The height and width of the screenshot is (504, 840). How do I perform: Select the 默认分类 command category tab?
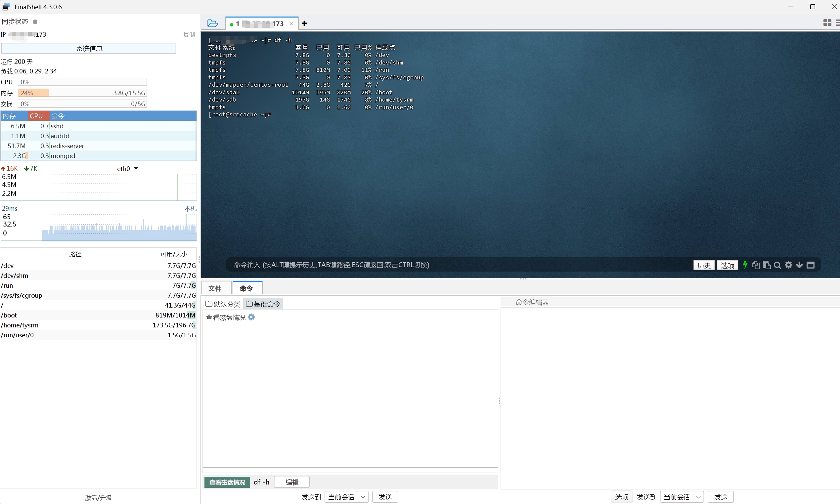pyautogui.click(x=223, y=304)
